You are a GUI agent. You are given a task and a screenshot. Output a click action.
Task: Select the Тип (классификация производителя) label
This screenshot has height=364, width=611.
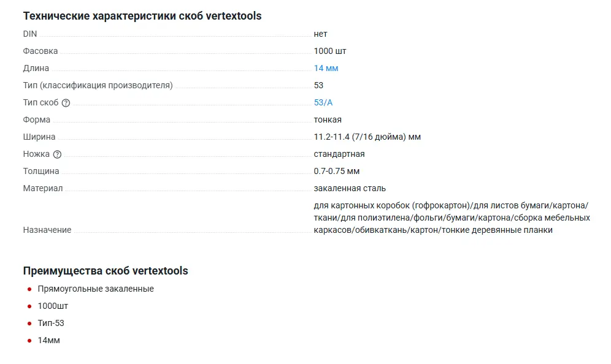point(98,85)
